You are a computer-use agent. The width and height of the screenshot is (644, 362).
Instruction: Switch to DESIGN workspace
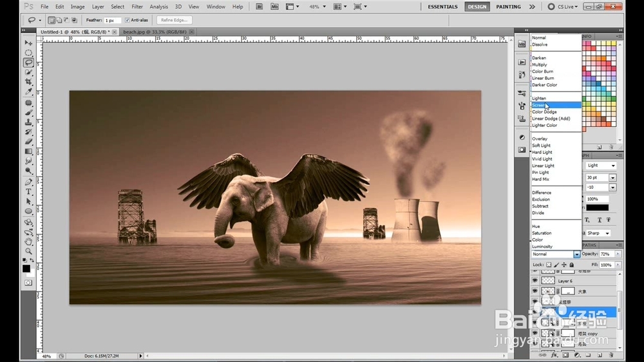(477, 6)
